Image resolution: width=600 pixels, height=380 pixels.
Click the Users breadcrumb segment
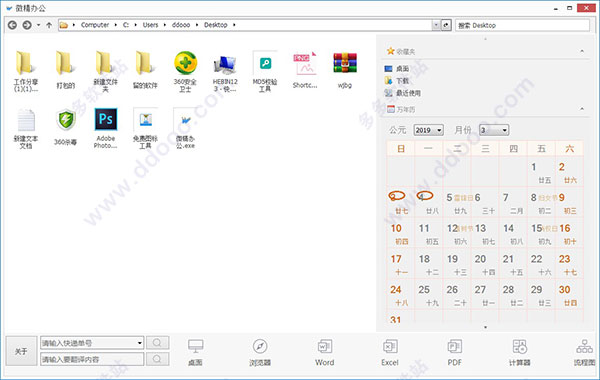pos(150,25)
